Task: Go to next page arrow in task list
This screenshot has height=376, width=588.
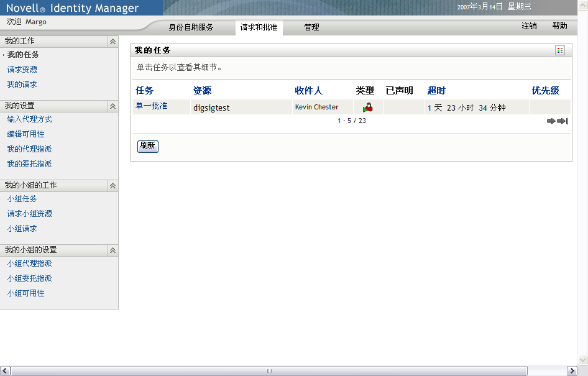Action: 551,121
